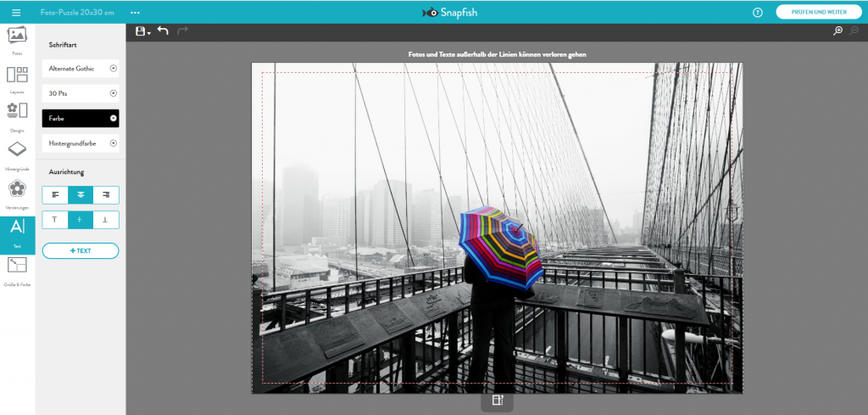Click the page view icon below canvas

[497, 401]
